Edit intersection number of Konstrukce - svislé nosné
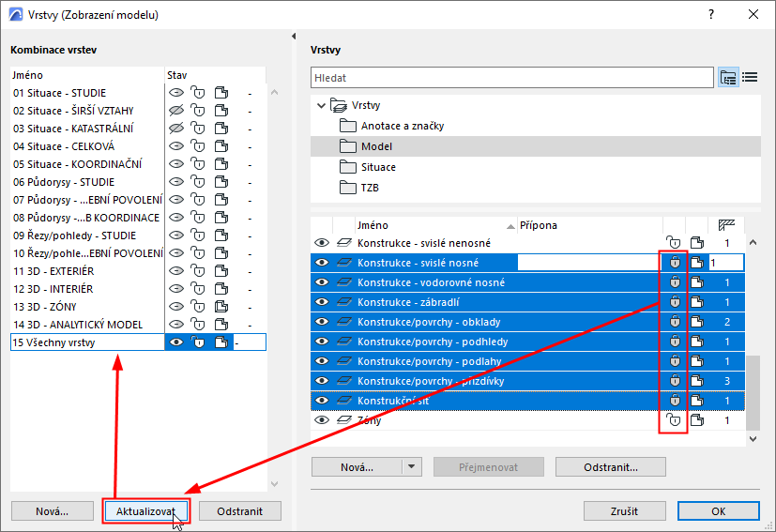This screenshot has width=776, height=532. [726, 263]
